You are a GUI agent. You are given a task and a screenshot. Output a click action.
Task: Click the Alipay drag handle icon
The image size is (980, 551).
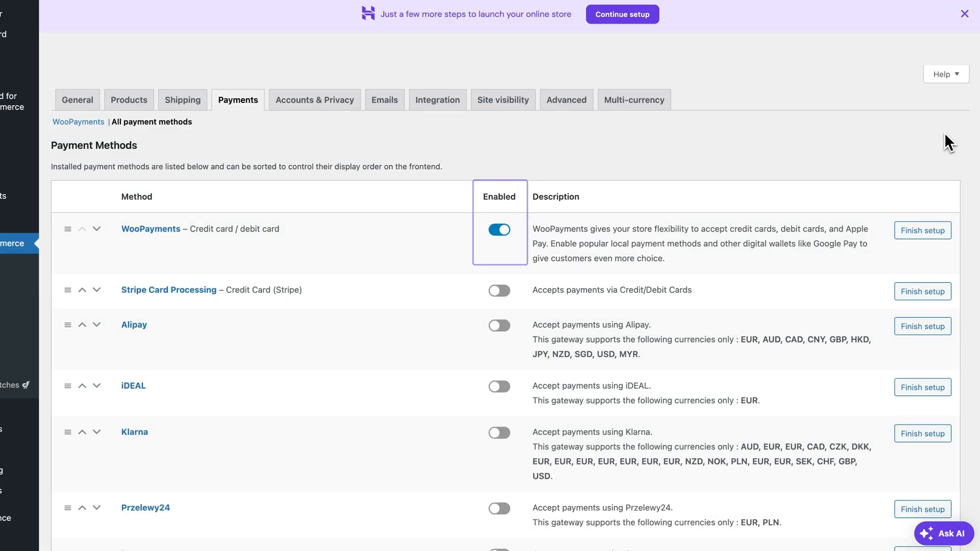click(x=67, y=325)
